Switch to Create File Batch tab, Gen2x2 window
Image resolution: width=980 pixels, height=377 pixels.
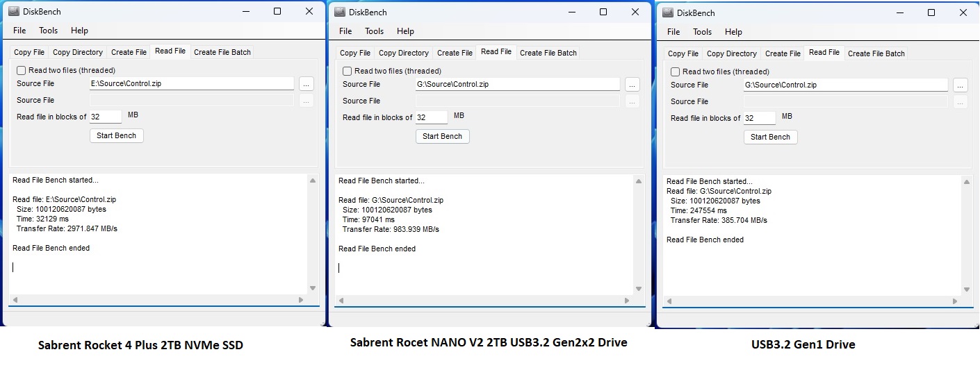(x=548, y=53)
